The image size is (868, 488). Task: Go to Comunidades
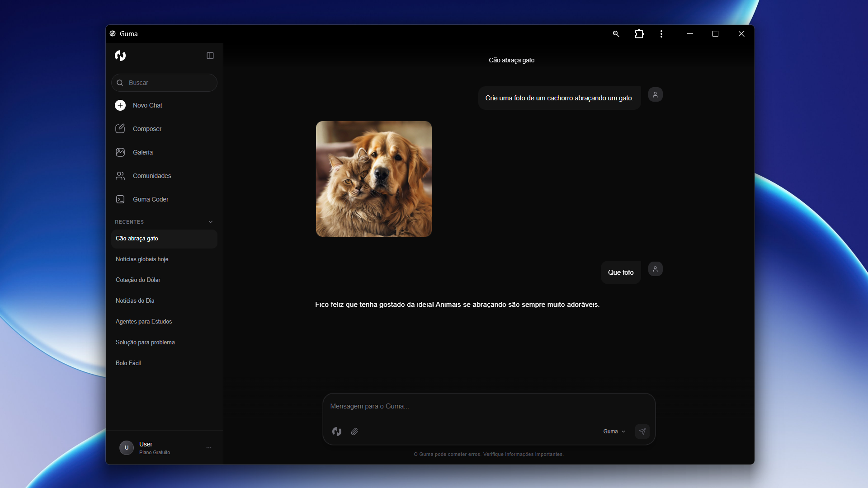tap(152, 176)
